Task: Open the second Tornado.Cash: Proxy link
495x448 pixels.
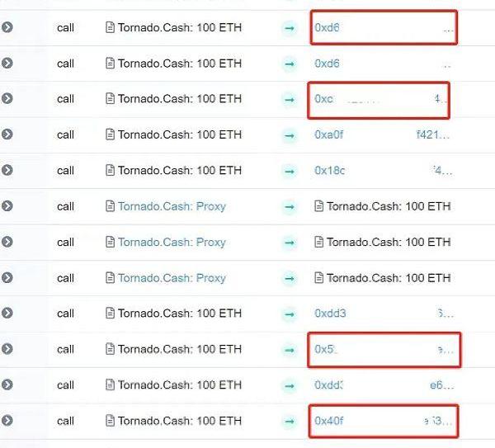Action: pos(172,243)
